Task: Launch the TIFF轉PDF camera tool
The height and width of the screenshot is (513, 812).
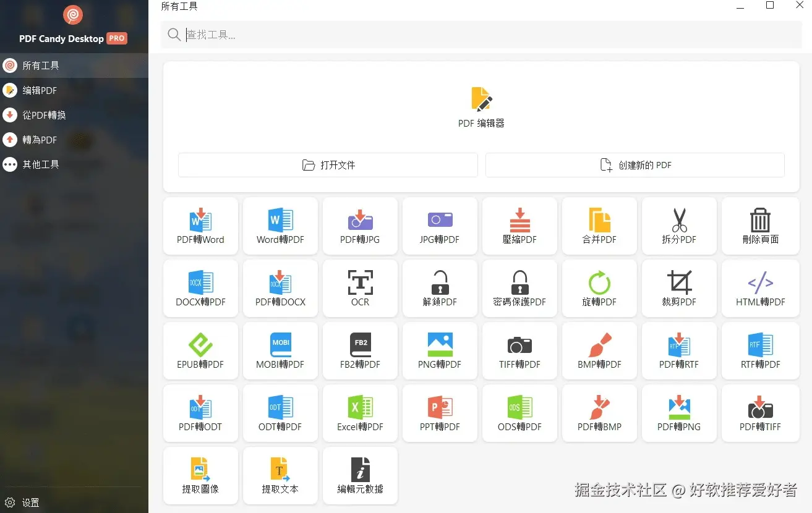Action: pyautogui.click(x=519, y=350)
